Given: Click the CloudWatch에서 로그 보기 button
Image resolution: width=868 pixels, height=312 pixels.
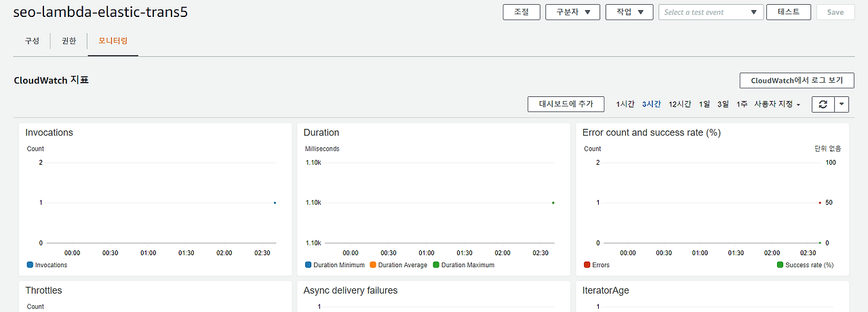Looking at the screenshot, I should tap(797, 80).
